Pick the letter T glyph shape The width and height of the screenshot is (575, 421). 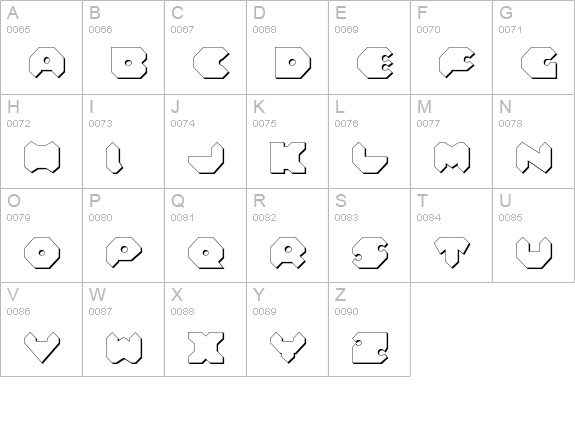tap(452, 253)
